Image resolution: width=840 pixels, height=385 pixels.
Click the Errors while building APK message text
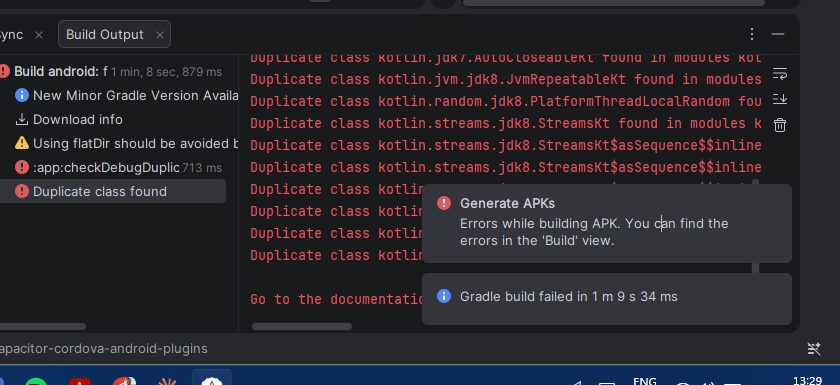pyautogui.click(x=594, y=232)
